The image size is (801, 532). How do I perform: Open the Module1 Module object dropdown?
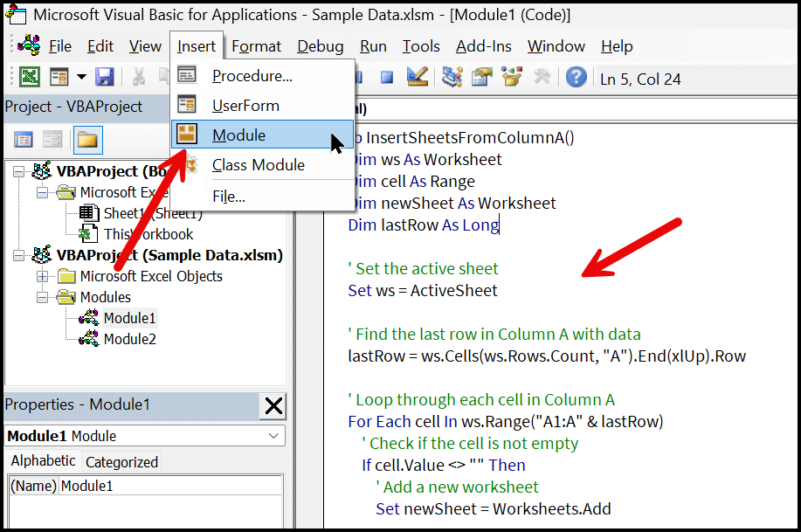pos(273,436)
